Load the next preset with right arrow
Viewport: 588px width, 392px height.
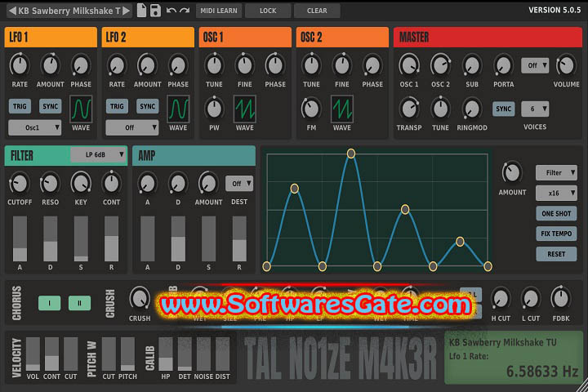pyautogui.click(x=127, y=11)
